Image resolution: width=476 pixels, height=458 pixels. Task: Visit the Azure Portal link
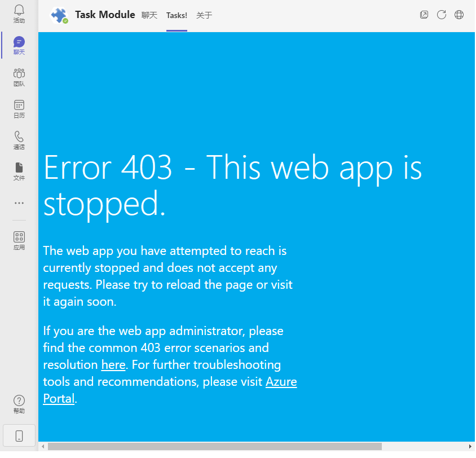coord(281,381)
